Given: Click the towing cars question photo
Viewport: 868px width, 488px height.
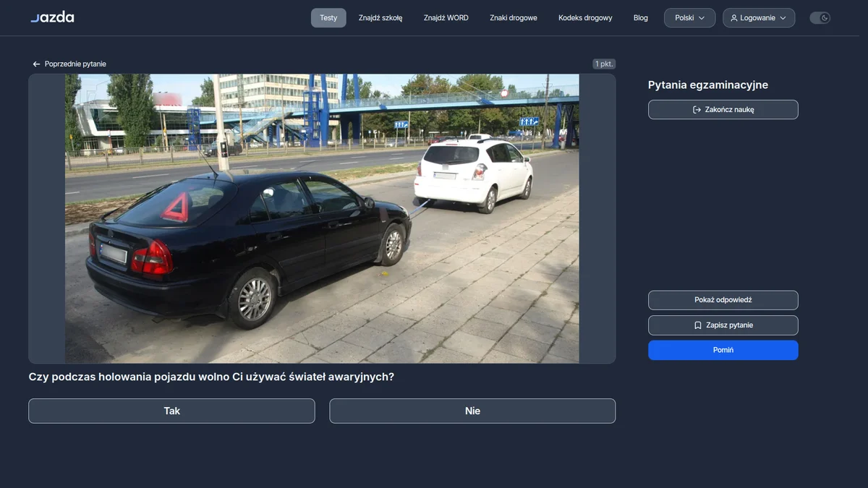Looking at the screenshot, I should 322,218.
